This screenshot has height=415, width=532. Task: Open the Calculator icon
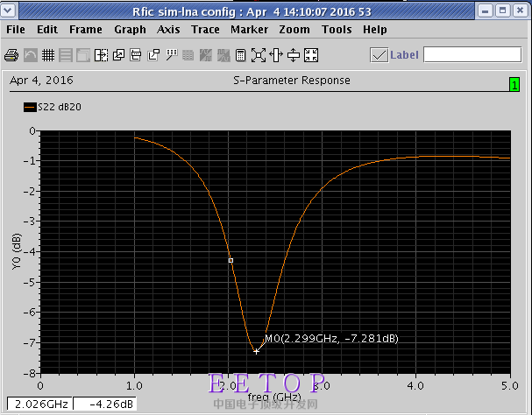240,55
